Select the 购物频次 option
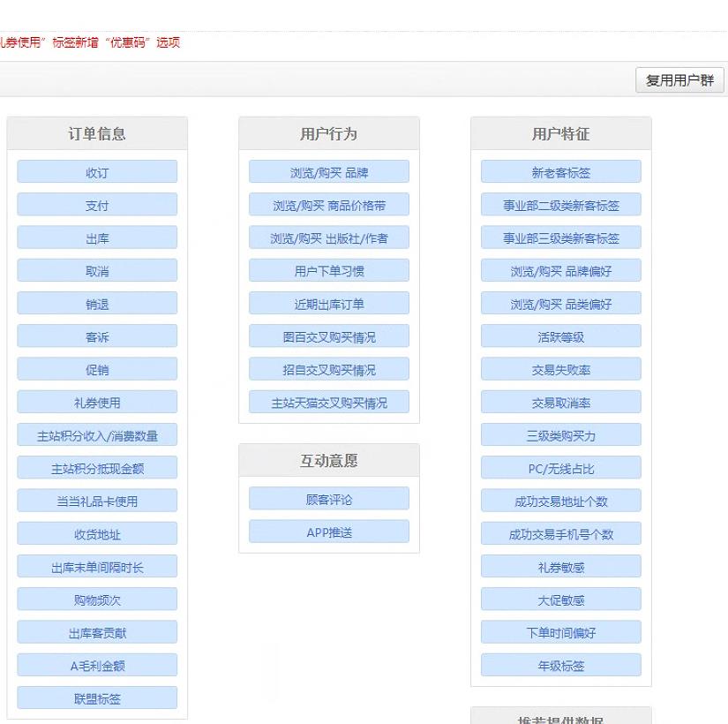Viewport: 728px width, 724px height. coord(96,599)
